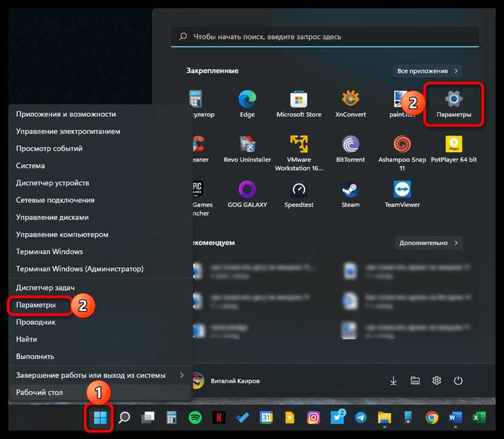Open user profile Виталий Каиров

point(227,381)
